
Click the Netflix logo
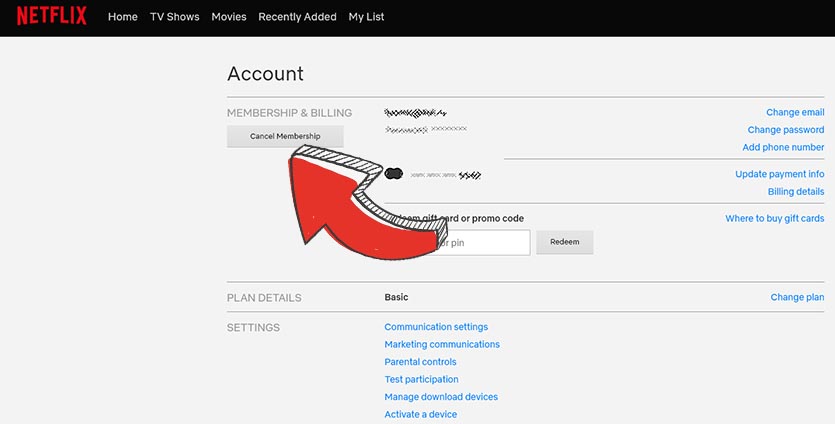pyautogui.click(x=51, y=16)
